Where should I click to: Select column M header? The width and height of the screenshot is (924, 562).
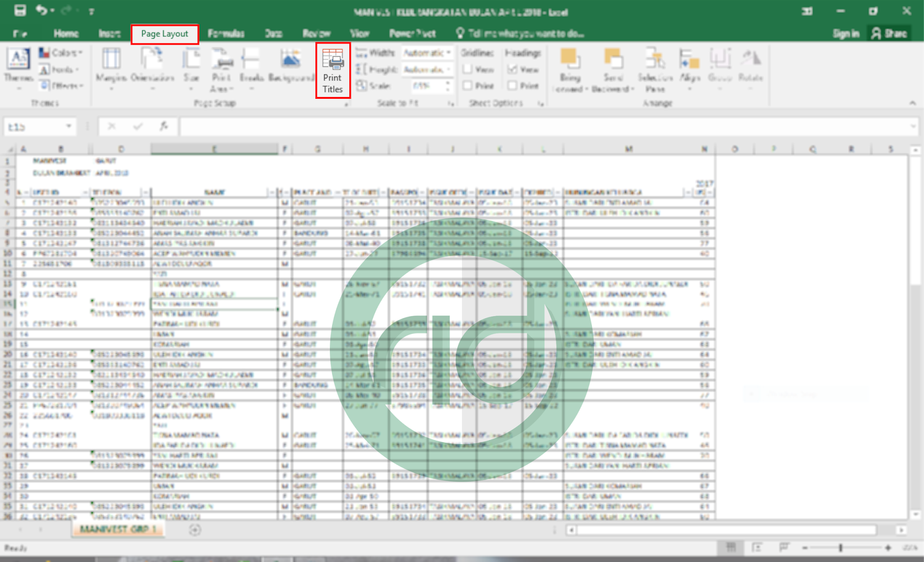coord(628,149)
